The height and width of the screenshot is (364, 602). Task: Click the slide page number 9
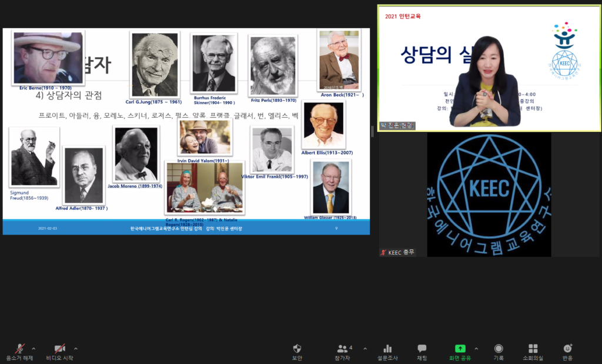(x=336, y=229)
